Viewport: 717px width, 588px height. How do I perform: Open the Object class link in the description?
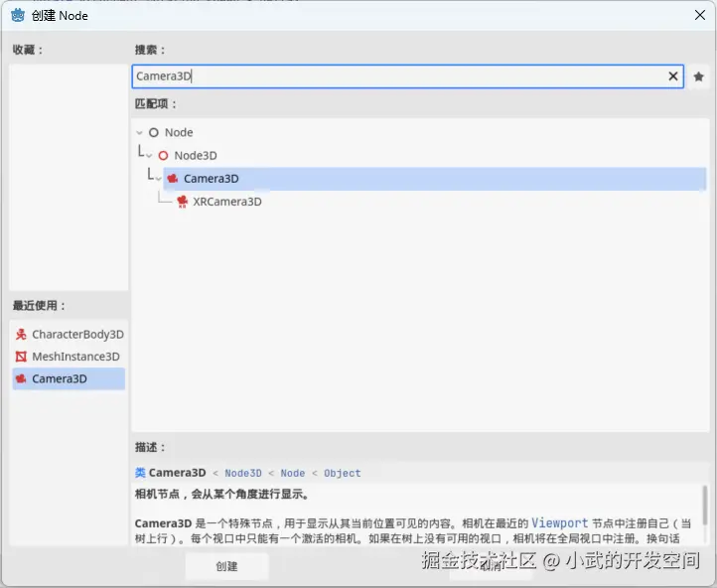(x=343, y=473)
